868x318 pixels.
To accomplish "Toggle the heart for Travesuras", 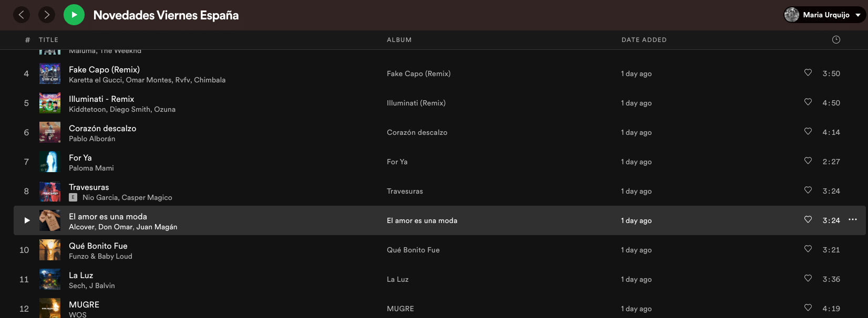I will point(808,190).
